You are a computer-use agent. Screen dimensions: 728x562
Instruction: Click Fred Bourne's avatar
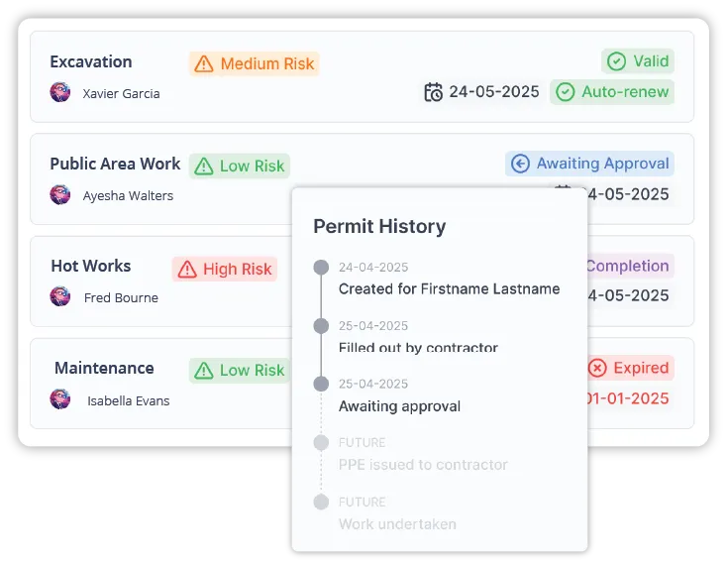[x=60, y=296]
